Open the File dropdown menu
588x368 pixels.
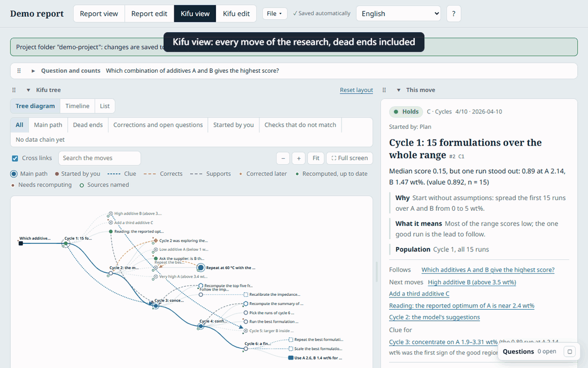click(275, 13)
